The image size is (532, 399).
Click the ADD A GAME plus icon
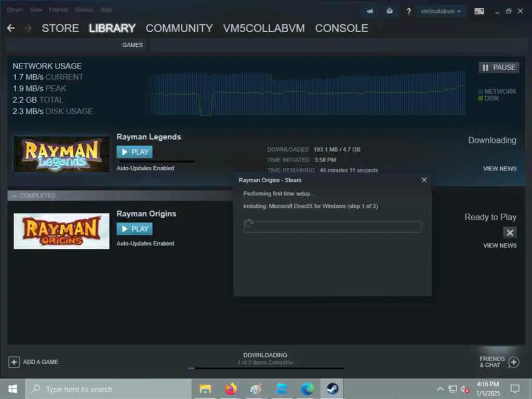(x=14, y=362)
